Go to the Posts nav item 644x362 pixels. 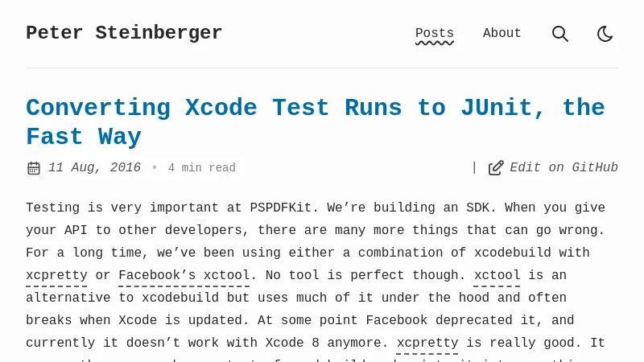point(434,34)
